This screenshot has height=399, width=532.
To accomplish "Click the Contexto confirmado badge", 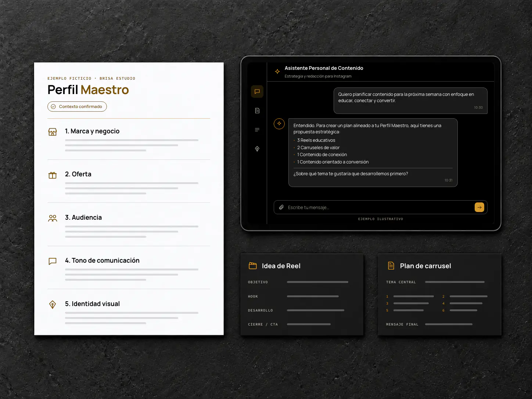I will tap(77, 107).
